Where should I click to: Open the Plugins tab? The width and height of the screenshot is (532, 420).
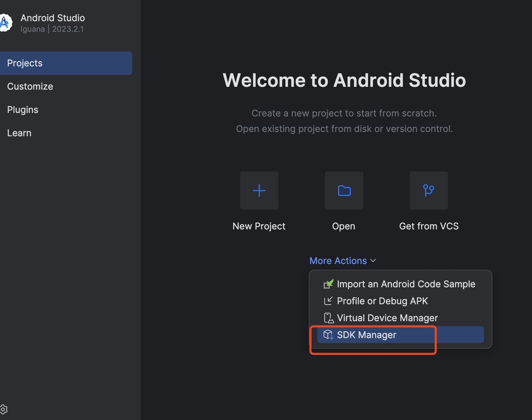click(66, 110)
